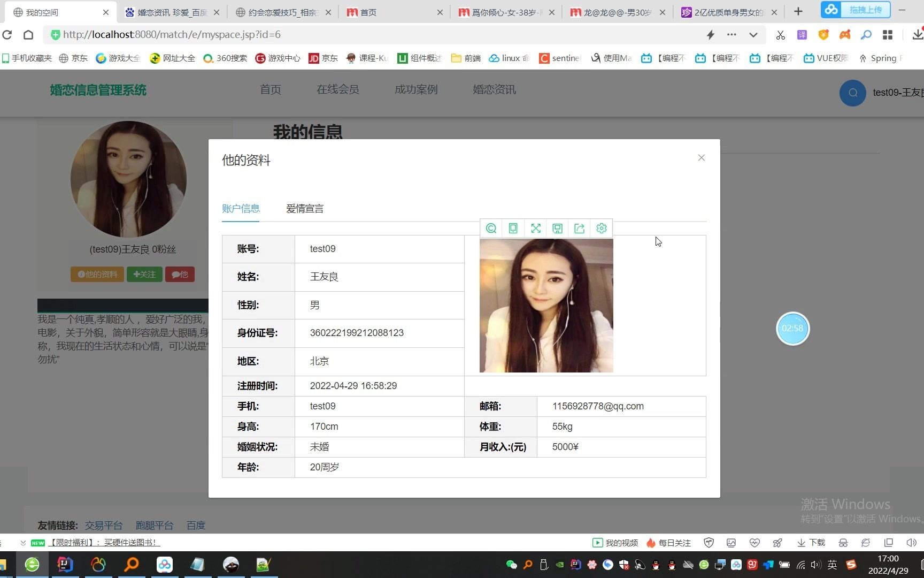Click the mute speaker icon in status bar
Image resolution: width=924 pixels, height=578 pixels.
pos(912,543)
